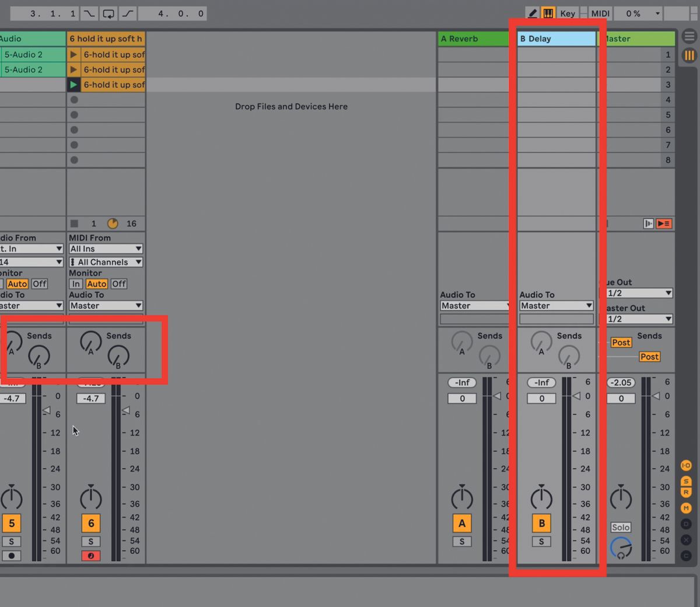Arm track 6 for recording
Viewport: 700px width, 607px height.
(x=90, y=555)
